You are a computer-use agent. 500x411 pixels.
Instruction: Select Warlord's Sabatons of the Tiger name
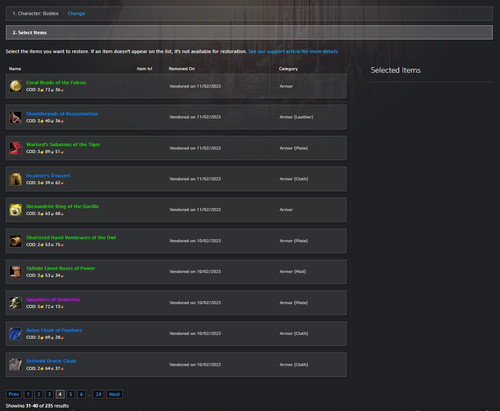63,144
